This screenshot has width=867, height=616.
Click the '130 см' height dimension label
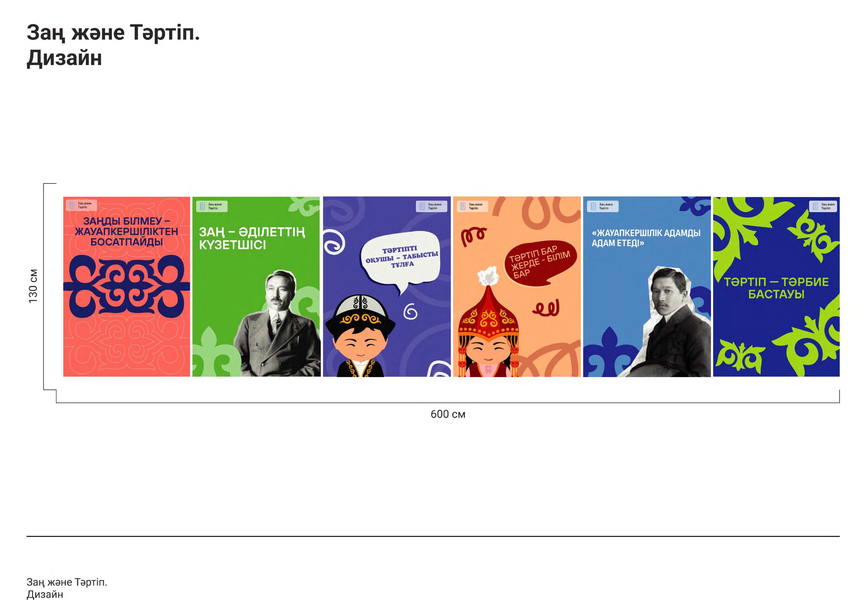point(33,286)
